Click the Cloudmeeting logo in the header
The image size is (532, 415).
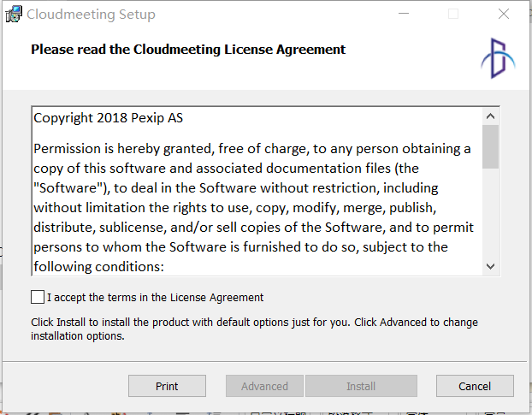(x=498, y=58)
